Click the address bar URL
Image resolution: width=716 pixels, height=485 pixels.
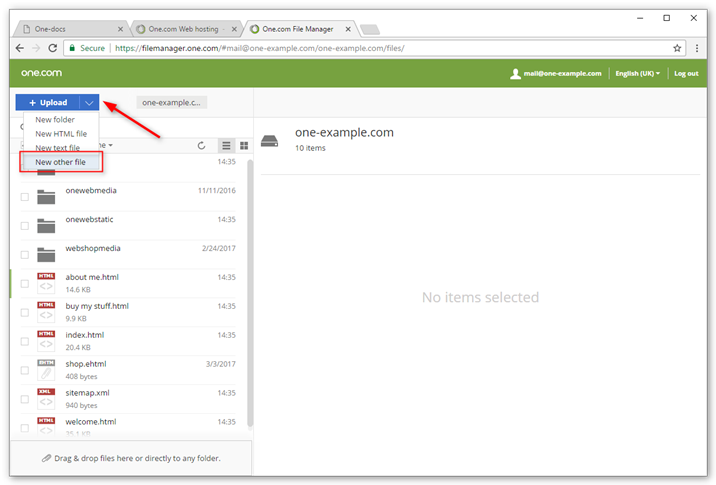259,48
